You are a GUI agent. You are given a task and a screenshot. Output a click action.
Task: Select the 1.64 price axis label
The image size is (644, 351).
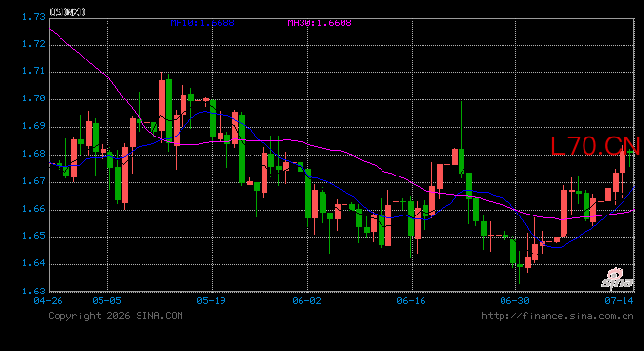(34, 263)
